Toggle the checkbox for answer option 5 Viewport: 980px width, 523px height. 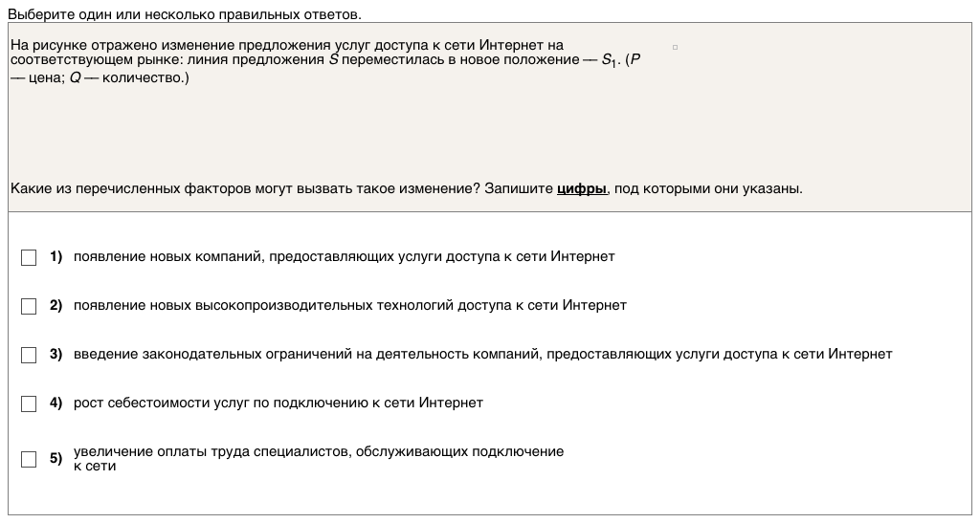29,459
